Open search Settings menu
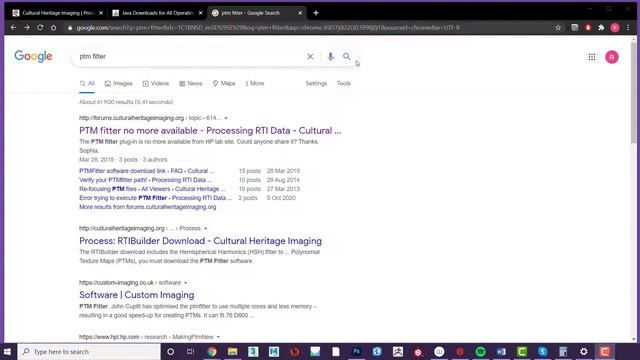The height and width of the screenshot is (360, 640). (x=316, y=83)
